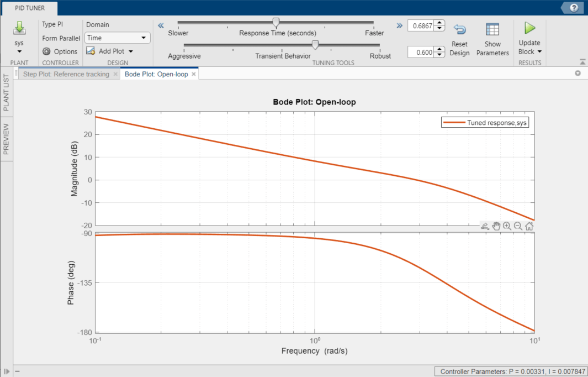Click the Controller Parameters status text
This screenshot has width=588, height=377.
tap(510, 371)
